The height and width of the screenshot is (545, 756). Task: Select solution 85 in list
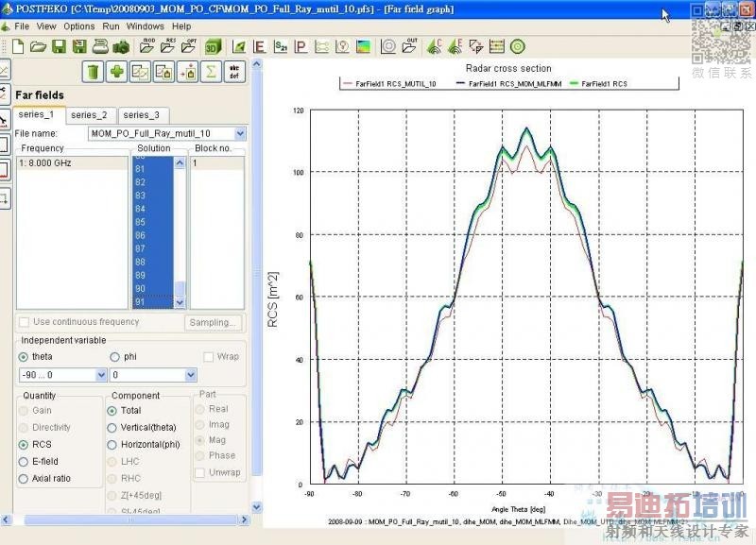click(153, 222)
